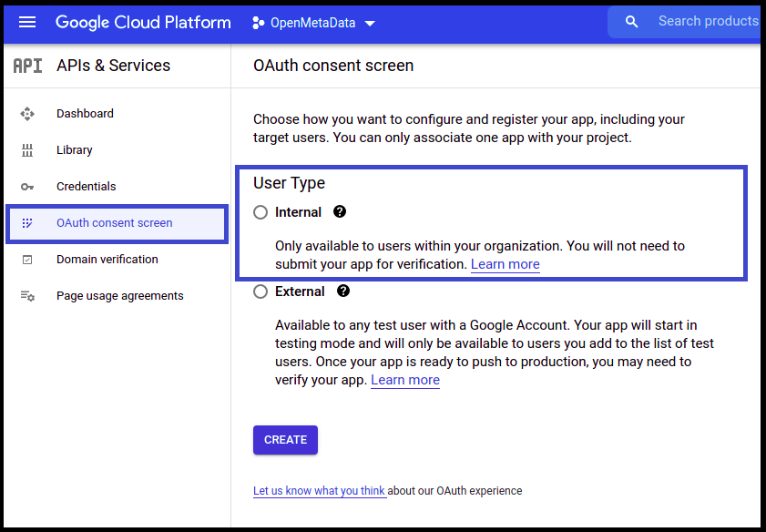Click the Google Cloud Platform logo text
Screen dimensions: 766x532
click(x=143, y=23)
